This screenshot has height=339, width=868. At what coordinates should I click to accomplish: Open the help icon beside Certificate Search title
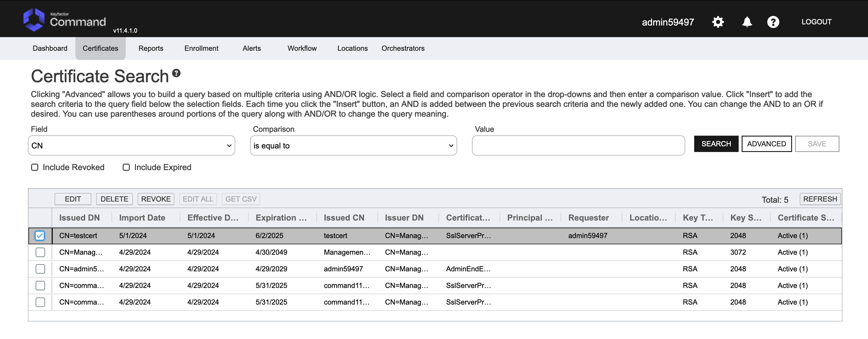click(176, 73)
